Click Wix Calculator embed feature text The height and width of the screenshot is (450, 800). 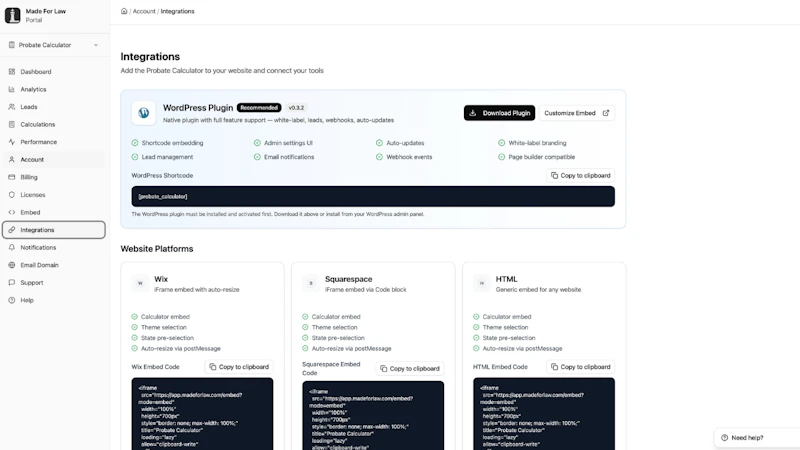pos(165,317)
